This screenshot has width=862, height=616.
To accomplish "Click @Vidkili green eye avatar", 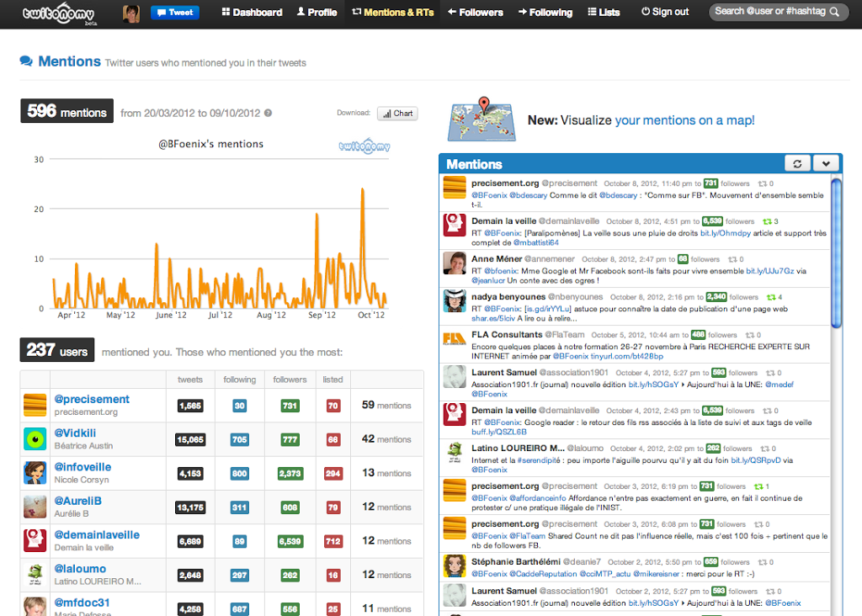I will [35, 439].
